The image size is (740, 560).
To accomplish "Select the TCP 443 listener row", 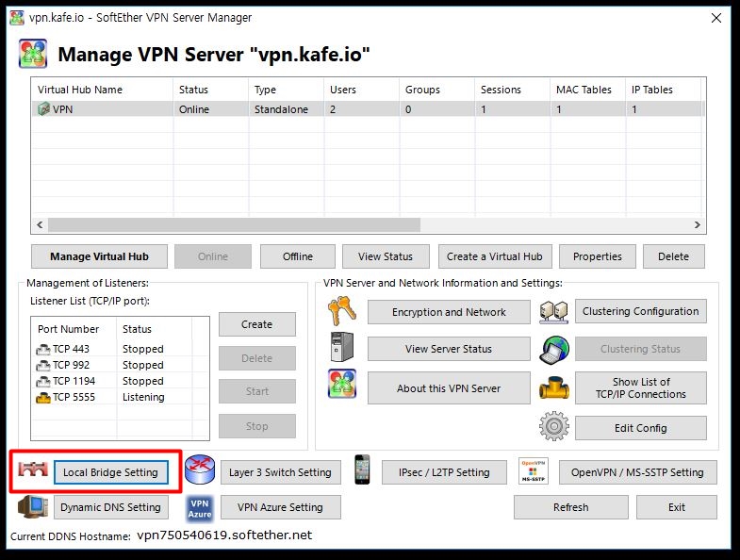I will point(120,350).
